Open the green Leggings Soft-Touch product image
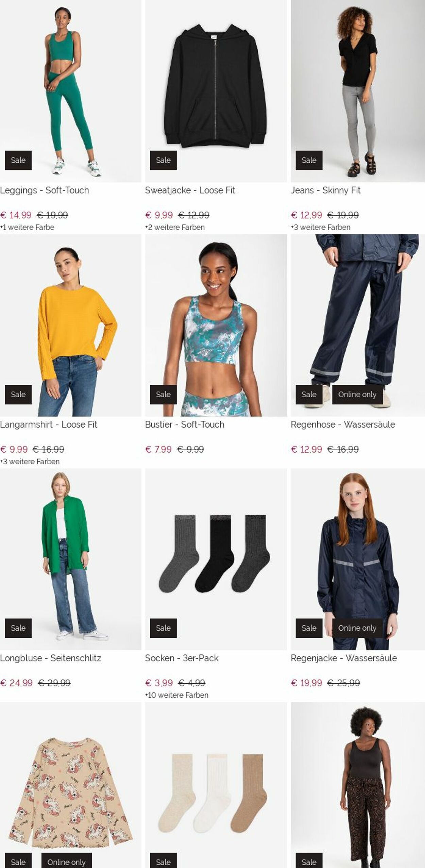Viewport: 425px width, 868px height. pos(70,91)
